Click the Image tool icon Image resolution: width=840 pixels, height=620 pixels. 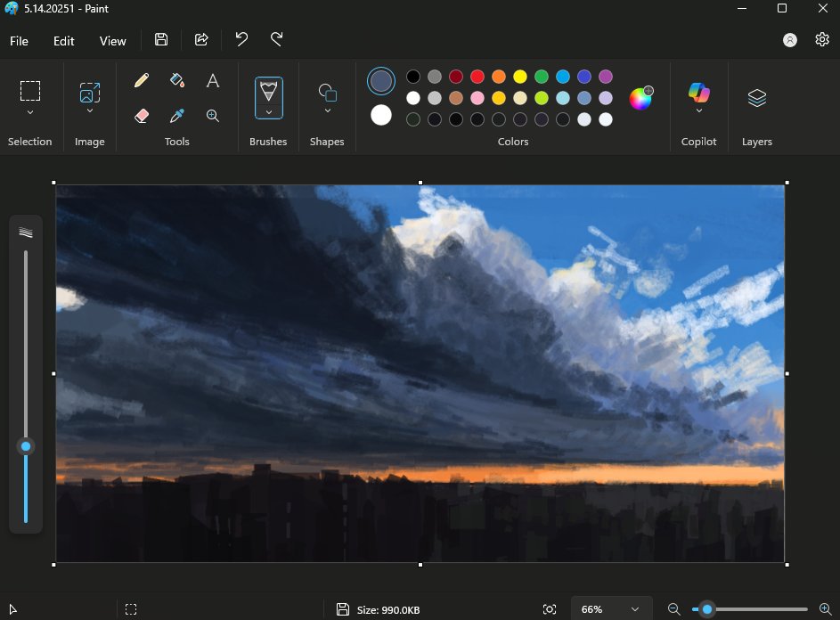(x=90, y=92)
